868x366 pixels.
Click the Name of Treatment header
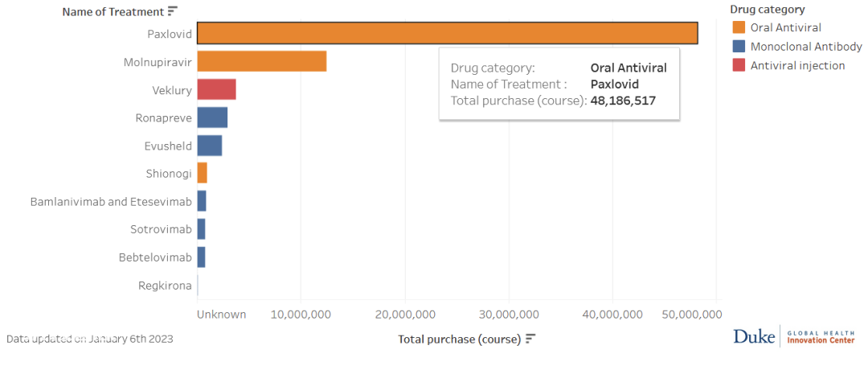coord(113,11)
